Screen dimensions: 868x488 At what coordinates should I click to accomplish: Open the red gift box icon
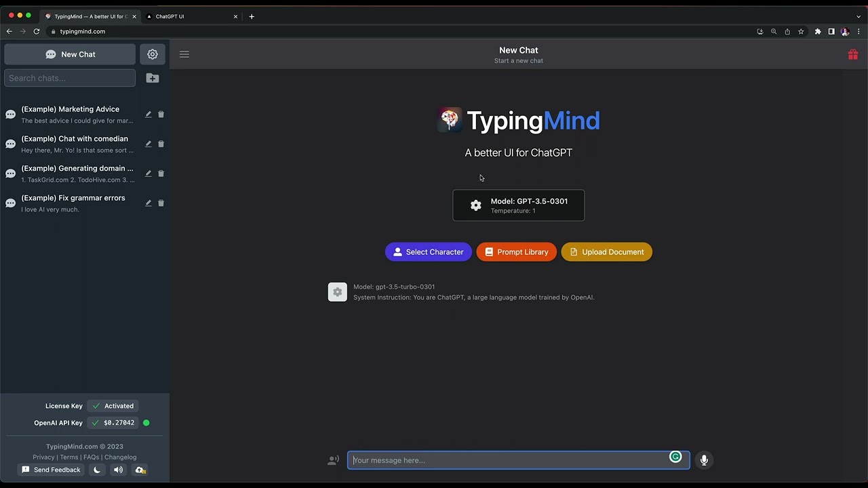coord(853,54)
